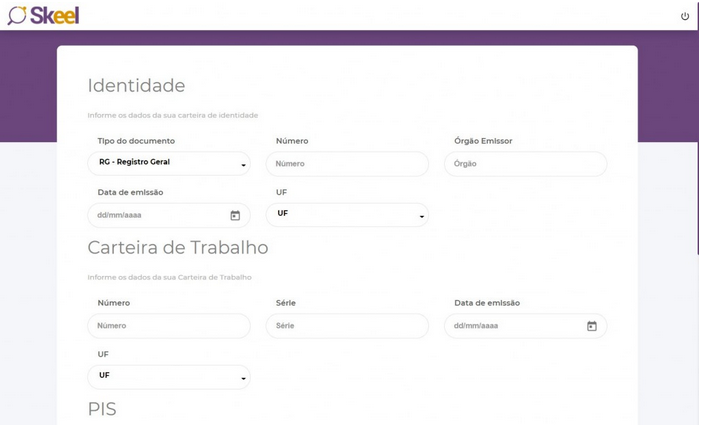The width and height of the screenshot is (705, 438).
Task: Click the Órgão Emissor text field
Action: tap(525, 164)
